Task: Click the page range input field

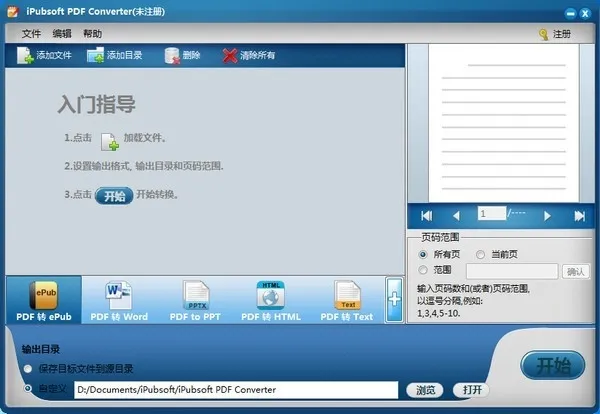Action: (512, 271)
